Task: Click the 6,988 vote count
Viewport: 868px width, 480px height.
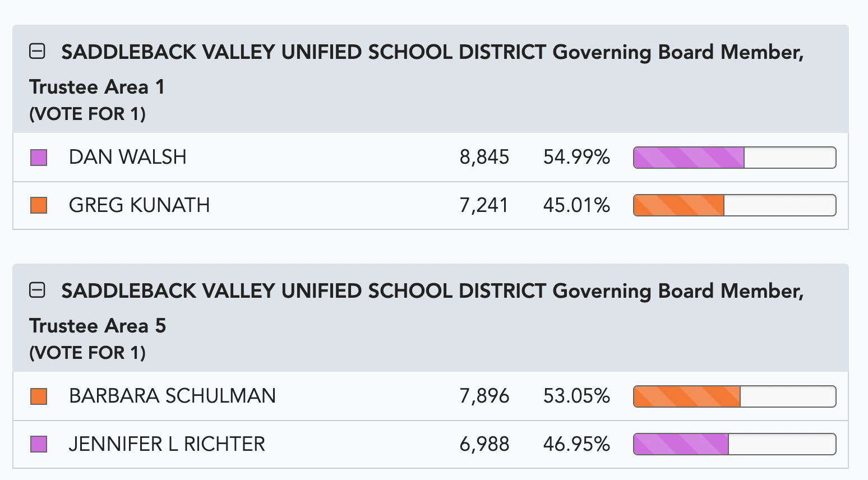Action: pos(484,444)
